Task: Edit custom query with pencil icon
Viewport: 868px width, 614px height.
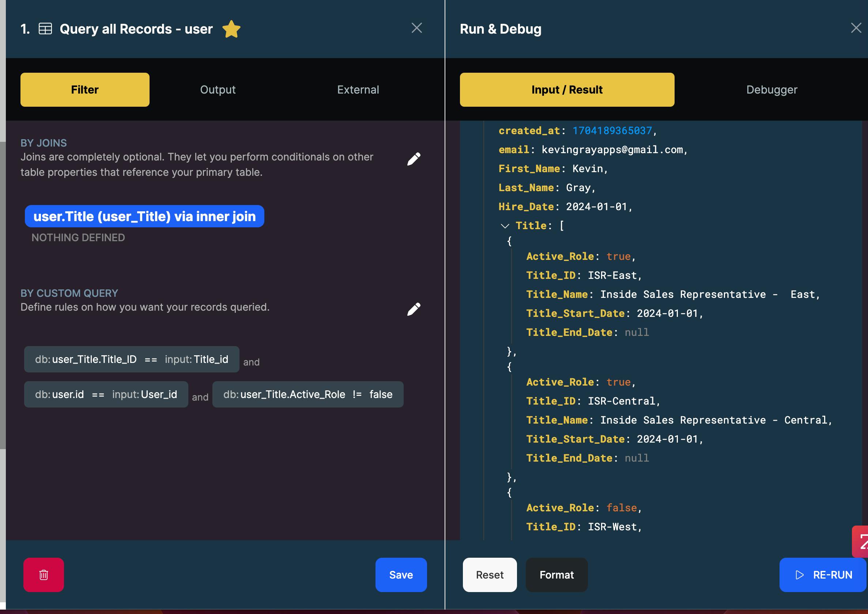Action: pos(414,309)
